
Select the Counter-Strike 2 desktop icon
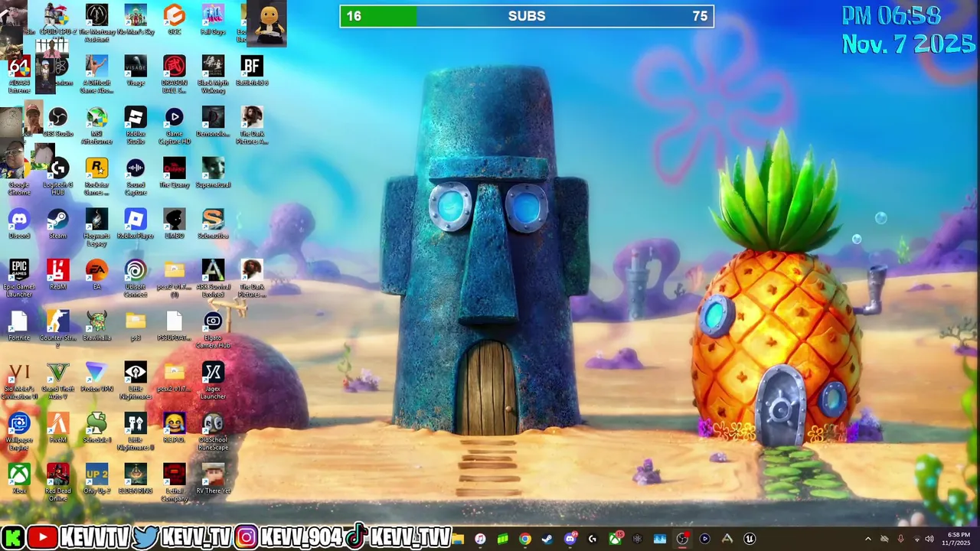[57, 329]
